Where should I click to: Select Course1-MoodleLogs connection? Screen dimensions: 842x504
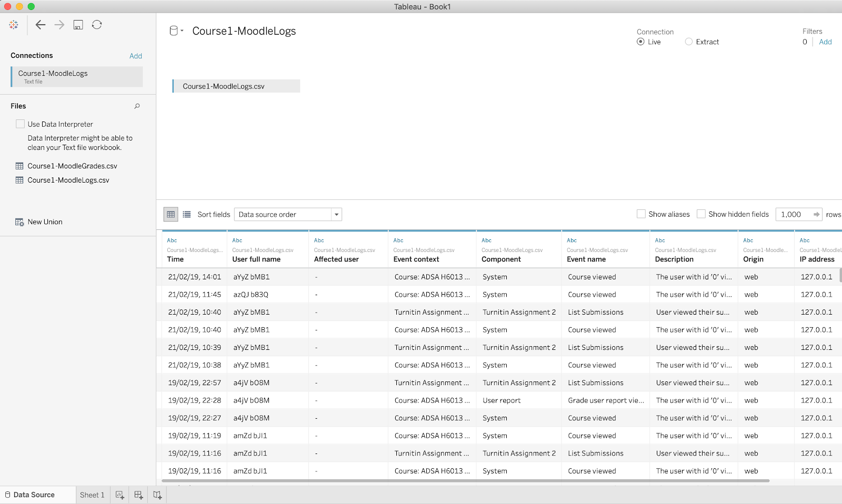click(77, 77)
